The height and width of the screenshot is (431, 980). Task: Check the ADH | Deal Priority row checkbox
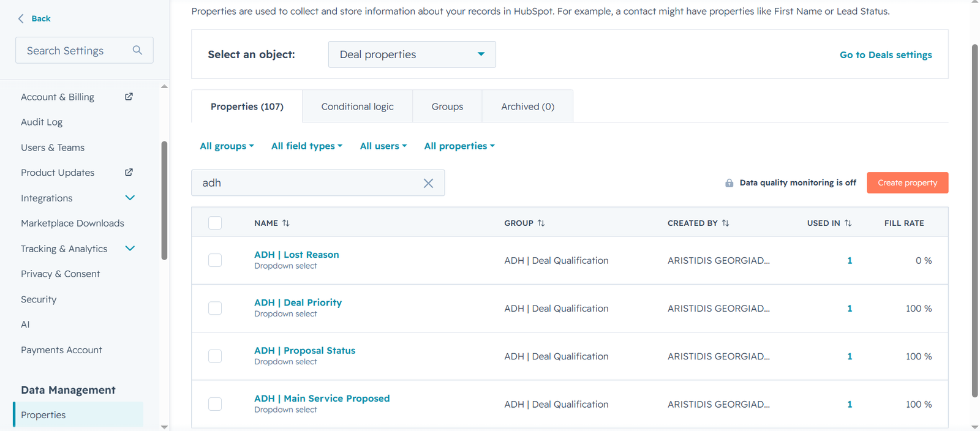pos(215,308)
